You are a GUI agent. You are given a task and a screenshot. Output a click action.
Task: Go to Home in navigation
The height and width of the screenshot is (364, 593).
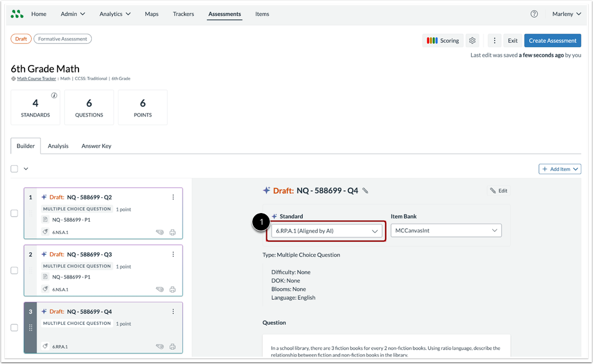(39, 14)
